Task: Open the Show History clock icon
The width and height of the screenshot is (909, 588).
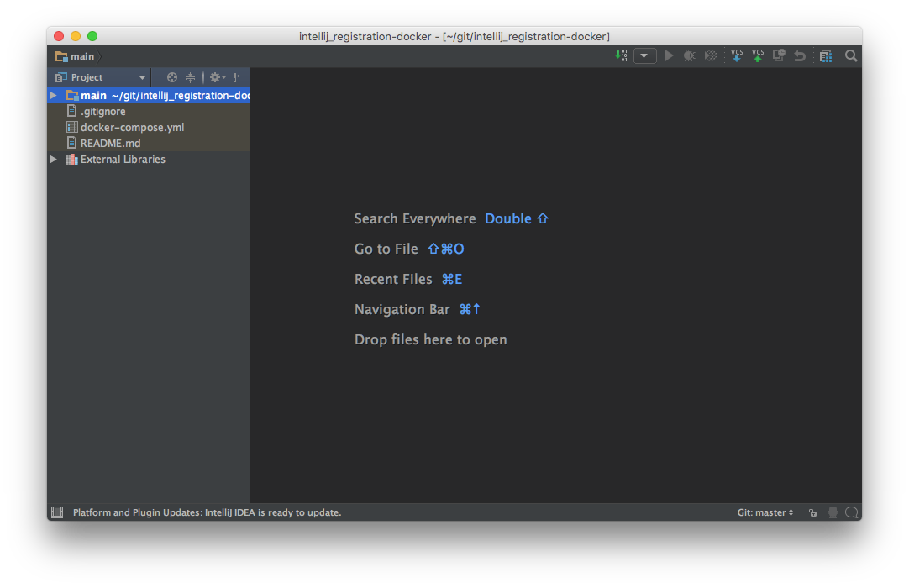Action: [779, 55]
